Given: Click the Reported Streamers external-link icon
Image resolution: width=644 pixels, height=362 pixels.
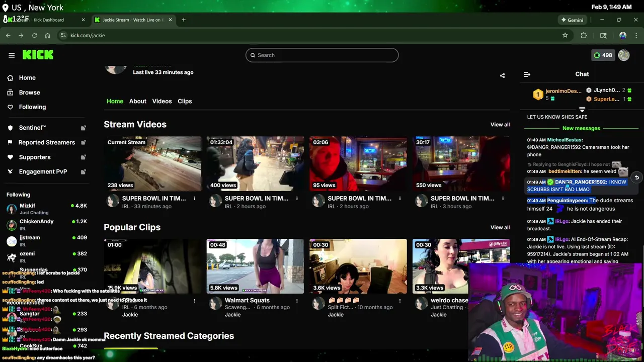Looking at the screenshot, I should [x=84, y=143].
